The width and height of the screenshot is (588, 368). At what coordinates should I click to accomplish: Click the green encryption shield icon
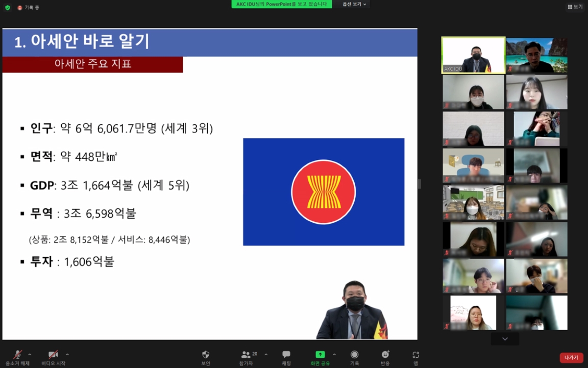click(7, 7)
